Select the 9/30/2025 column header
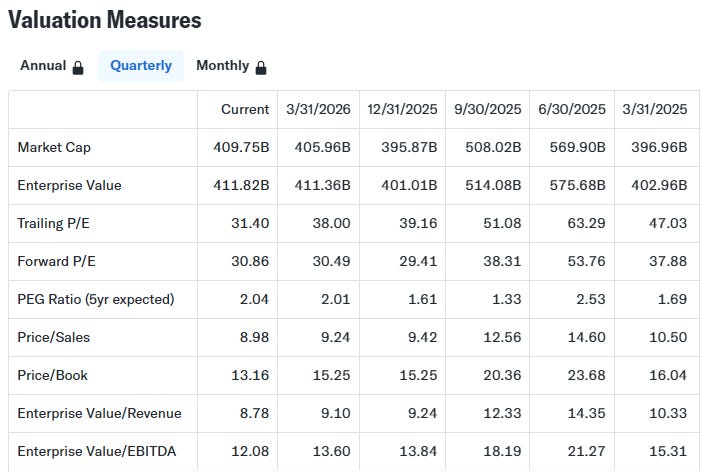701x472 pixels. point(488,110)
